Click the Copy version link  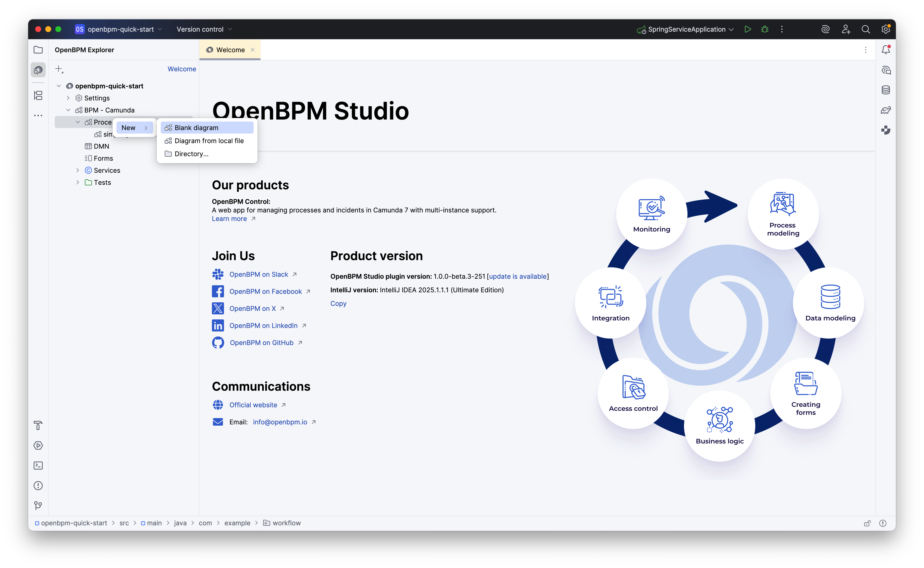pos(338,304)
